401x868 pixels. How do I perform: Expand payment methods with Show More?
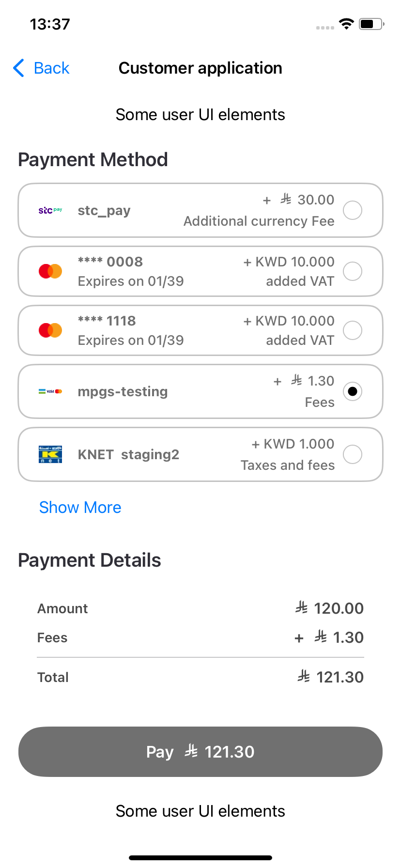pyautogui.click(x=80, y=507)
